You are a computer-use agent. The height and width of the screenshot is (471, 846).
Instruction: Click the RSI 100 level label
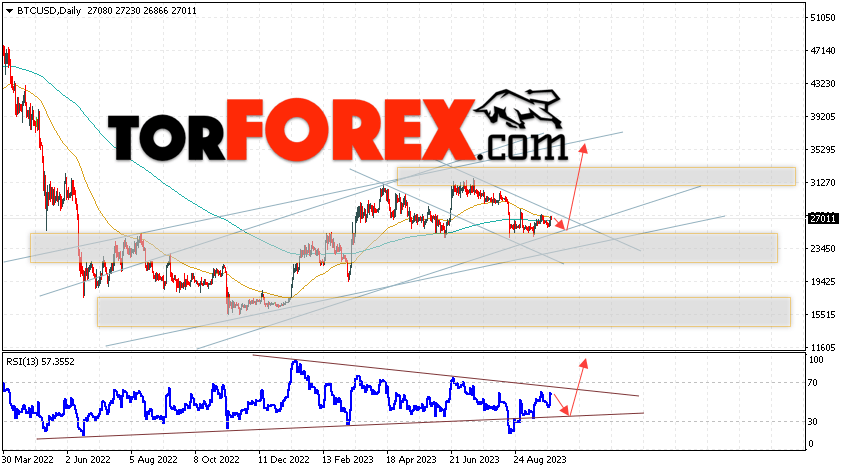(x=816, y=360)
